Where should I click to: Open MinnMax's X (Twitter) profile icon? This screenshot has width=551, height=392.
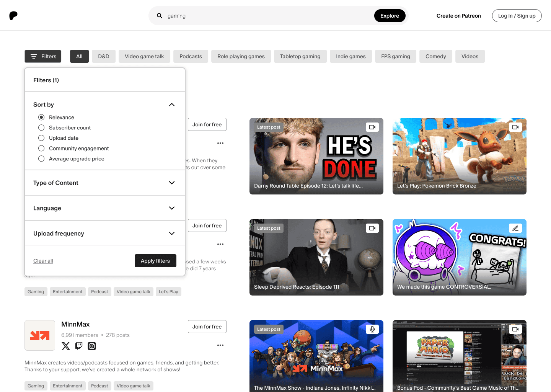coord(66,346)
